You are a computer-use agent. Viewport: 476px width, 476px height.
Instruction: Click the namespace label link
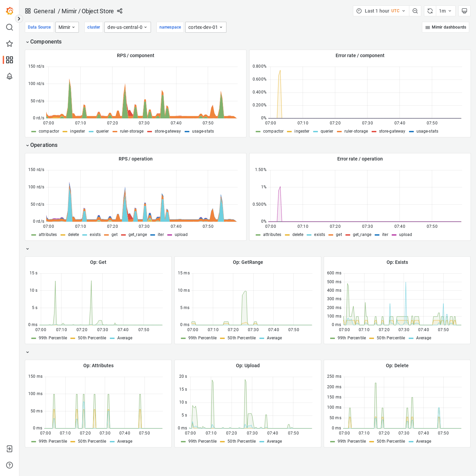click(170, 27)
